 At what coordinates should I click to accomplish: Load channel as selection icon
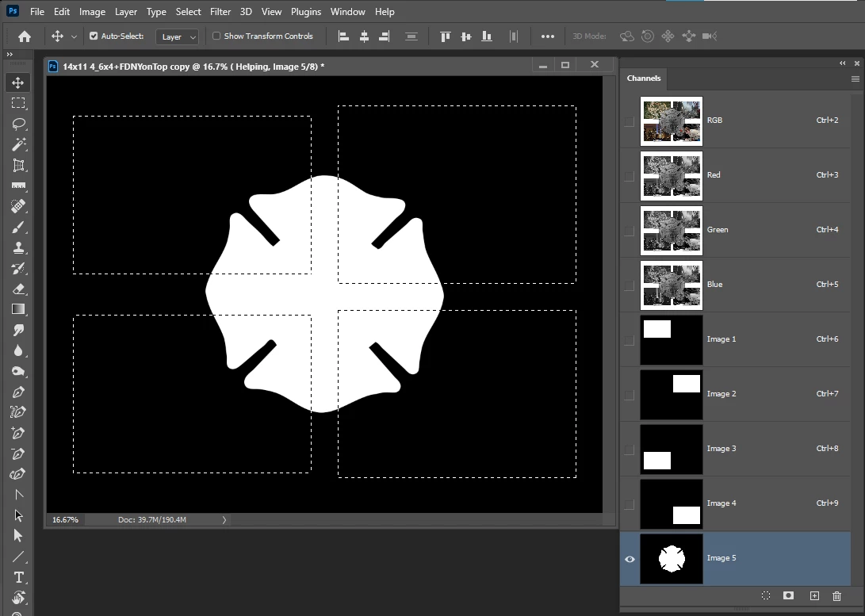pos(766,595)
